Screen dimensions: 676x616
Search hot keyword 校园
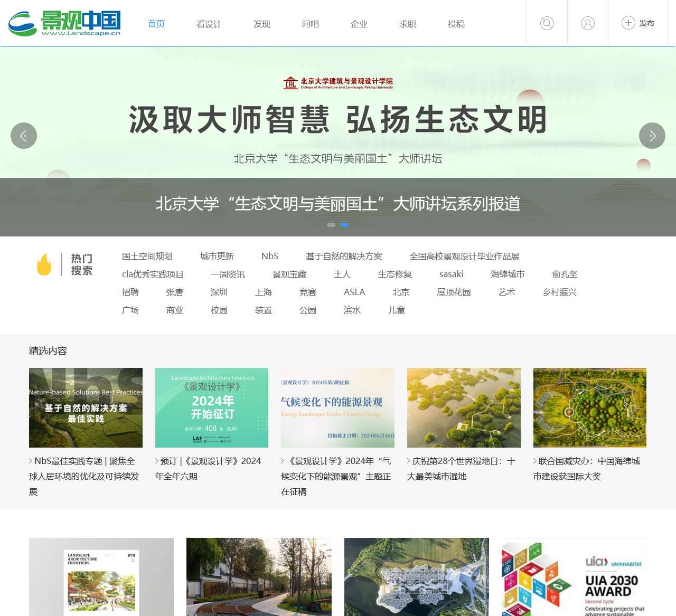[219, 310]
